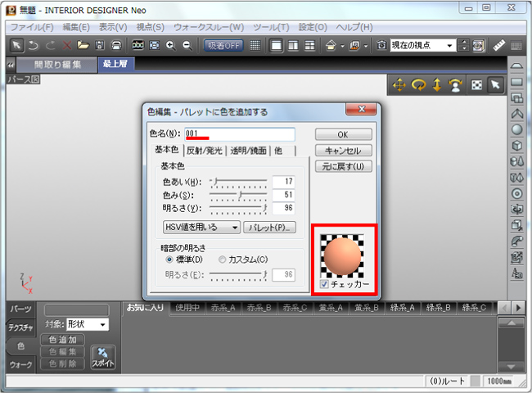Click the パレット(P)... button
This screenshot has width=532, height=393.
click(x=268, y=227)
